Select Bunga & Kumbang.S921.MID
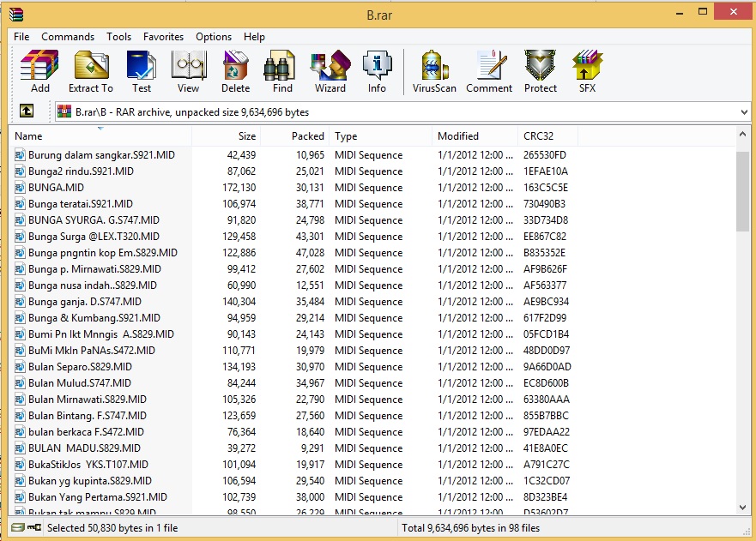Image resolution: width=756 pixels, height=541 pixels. [94, 318]
